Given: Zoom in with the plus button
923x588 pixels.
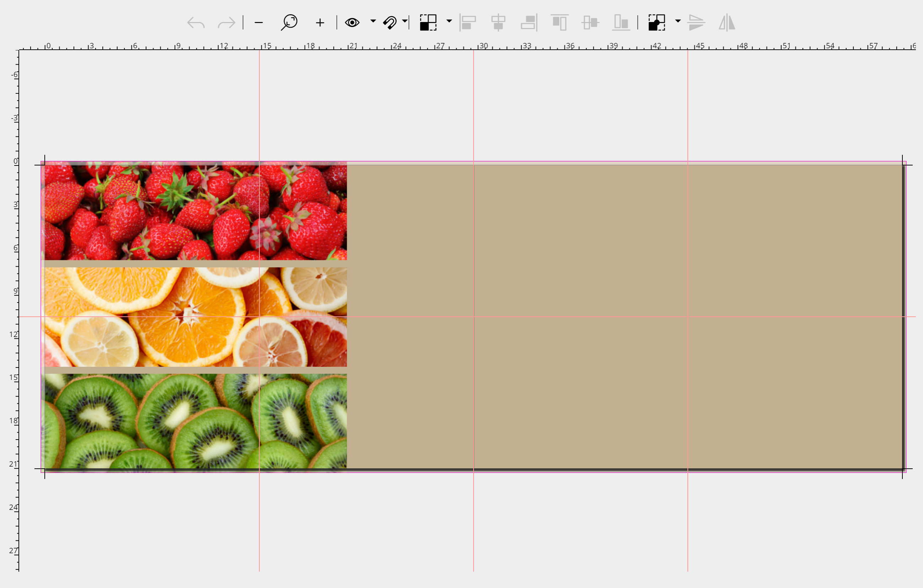Looking at the screenshot, I should click(x=320, y=23).
